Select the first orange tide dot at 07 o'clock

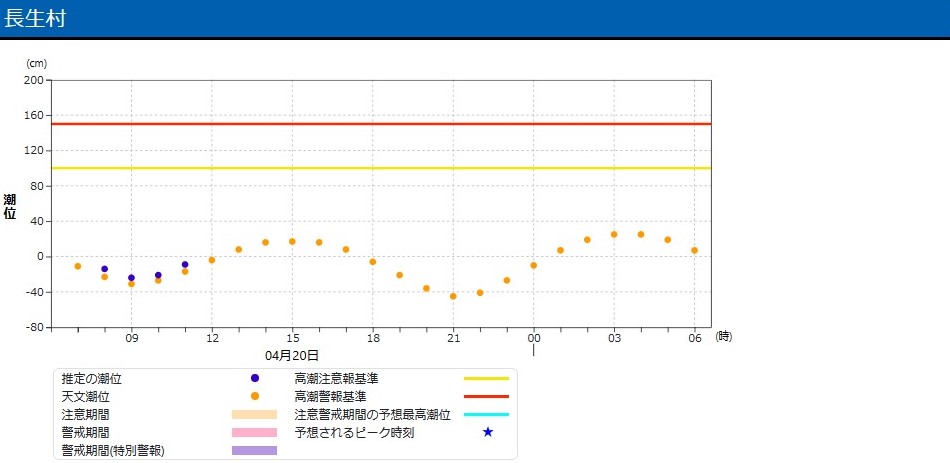coord(78,266)
